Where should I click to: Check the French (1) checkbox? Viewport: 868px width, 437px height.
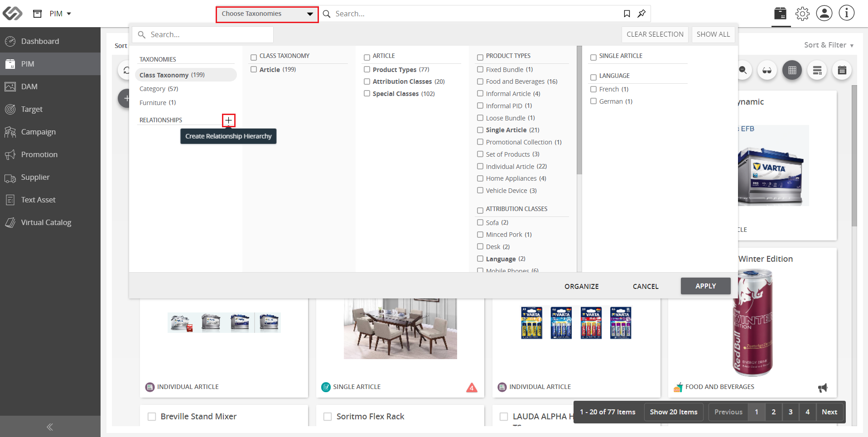pyautogui.click(x=593, y=89)
